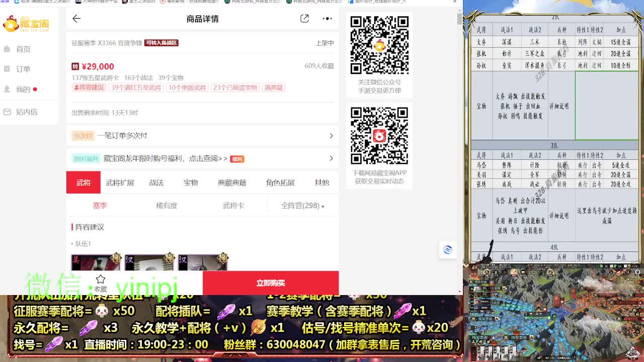Click the 藏宝阁 site logo
The image size is (644, 362).
(26, 24)
